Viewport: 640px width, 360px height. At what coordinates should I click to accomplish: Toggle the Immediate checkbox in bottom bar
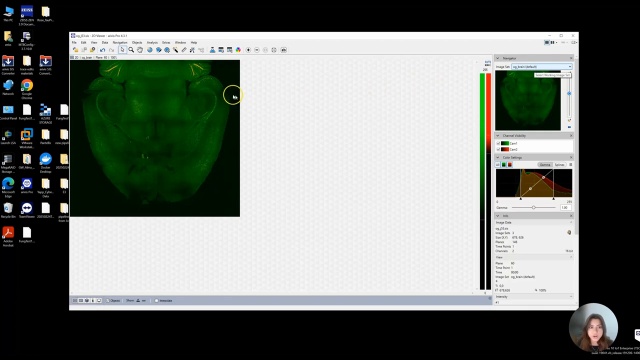point(156,300)
